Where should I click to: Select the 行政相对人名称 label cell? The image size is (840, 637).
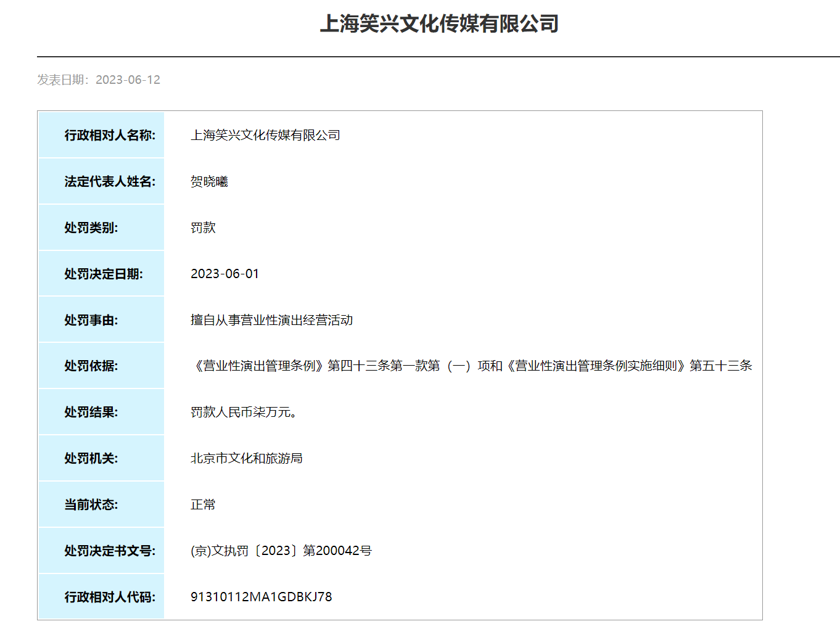pos(102,135)
